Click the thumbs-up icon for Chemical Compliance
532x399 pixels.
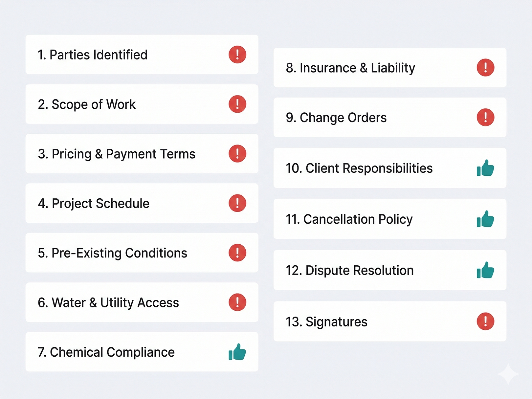tap(237, 352)
